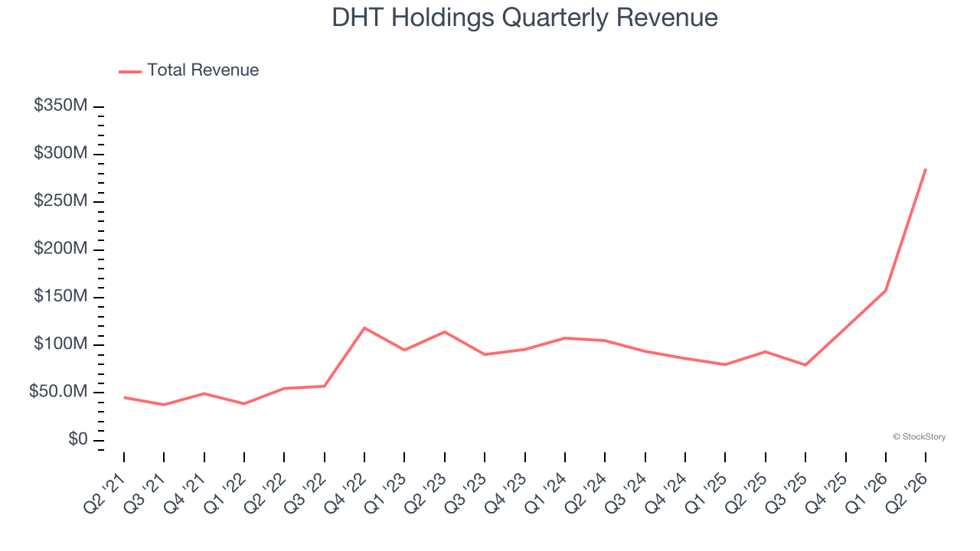Click the '$250M' y-axis label
Image resolution: width=980 pixels, height=551 pixels.
pyautogui.click(x=60, y=201)
